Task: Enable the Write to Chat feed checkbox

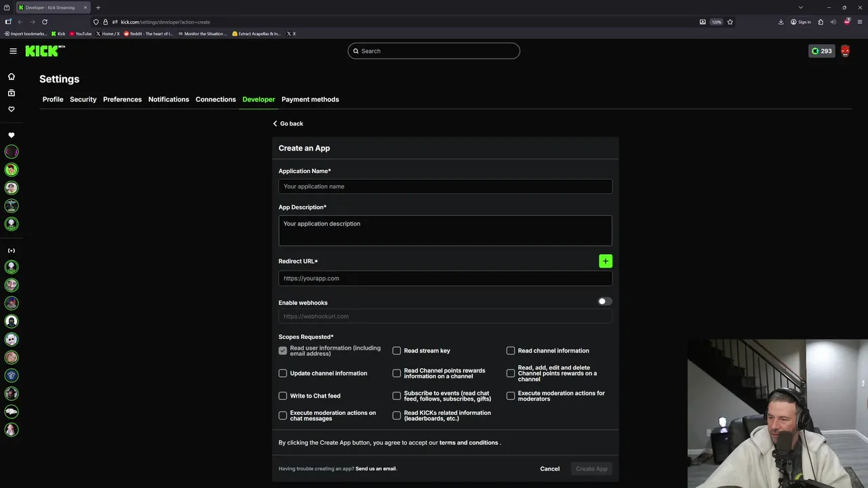Action: 283,396
